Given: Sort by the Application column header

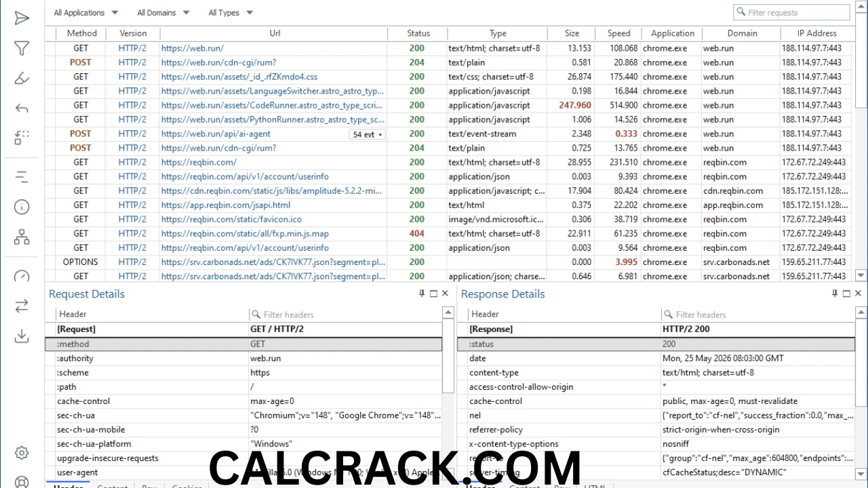Looking at the screenshot, I should click(673, 33).
